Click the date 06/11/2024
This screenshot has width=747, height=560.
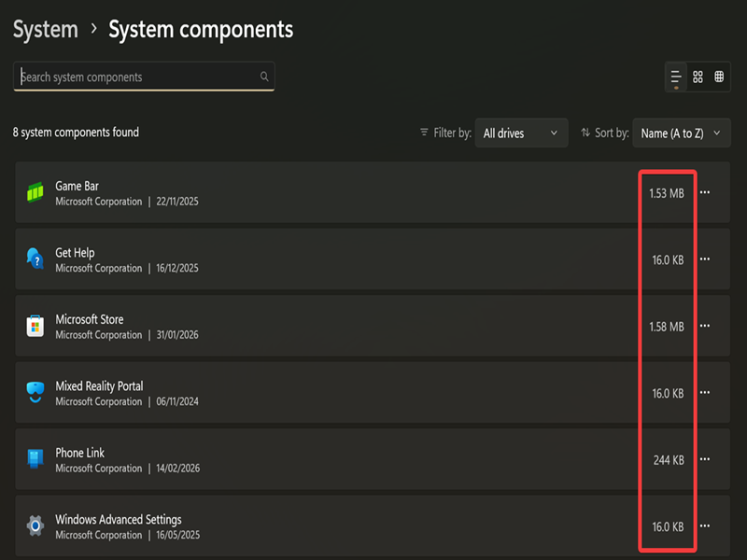[177, 401]
